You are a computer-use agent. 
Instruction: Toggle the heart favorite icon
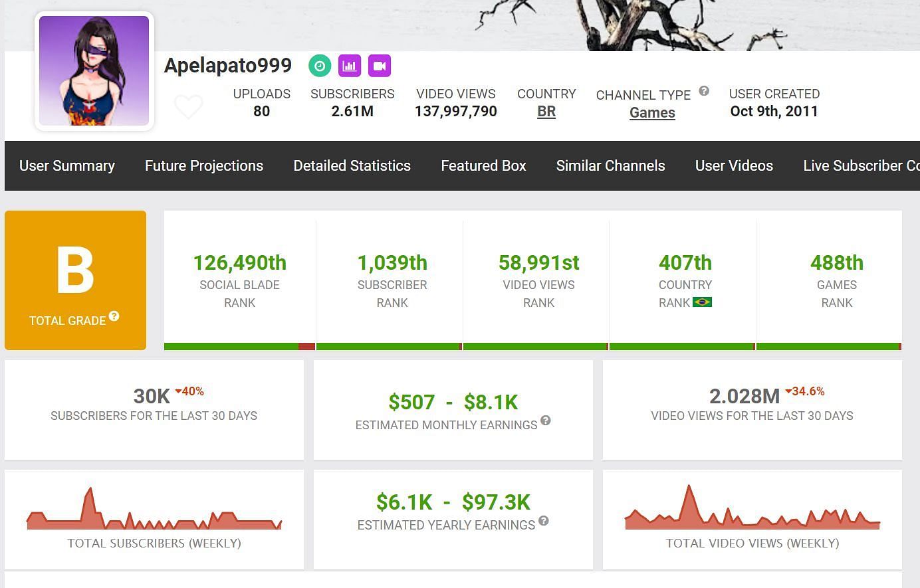(188, 106)
